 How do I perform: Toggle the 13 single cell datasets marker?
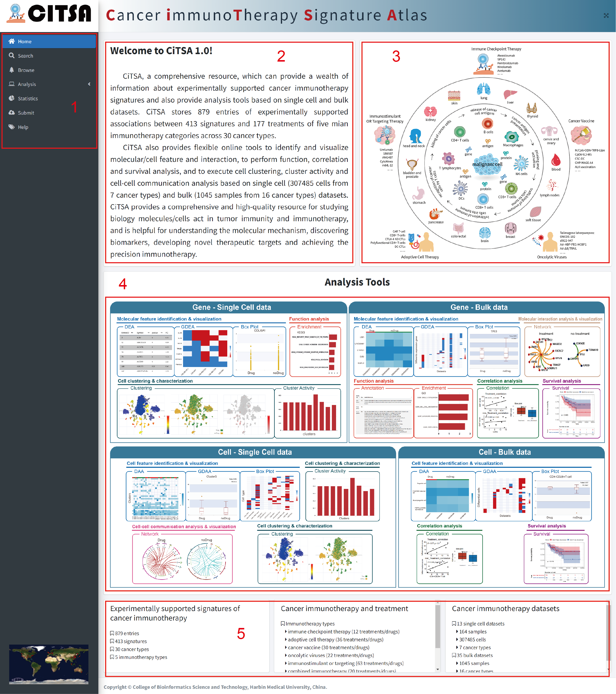tap(454, 624)
